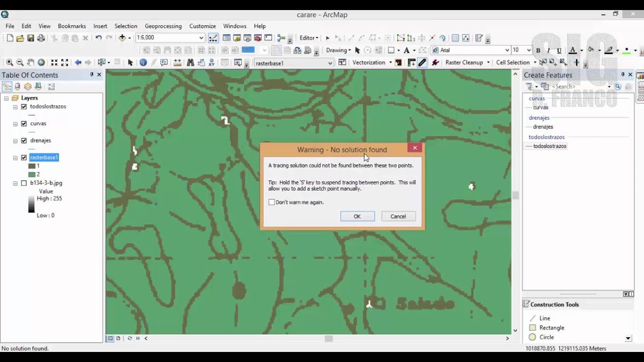Toggle the Editor Toolbar icon

213,38
